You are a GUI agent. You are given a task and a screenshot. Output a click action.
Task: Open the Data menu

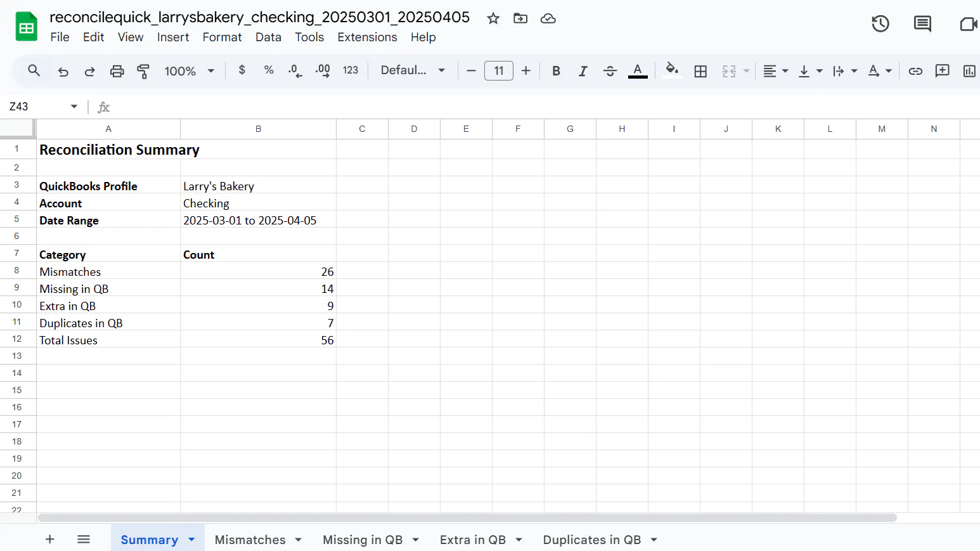(x=268, y=37)
